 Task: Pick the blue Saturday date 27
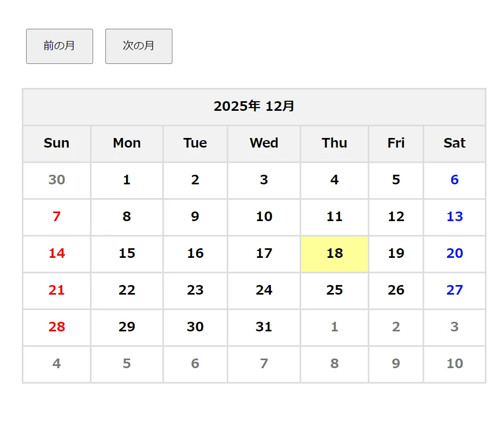[x=454, y=290]
